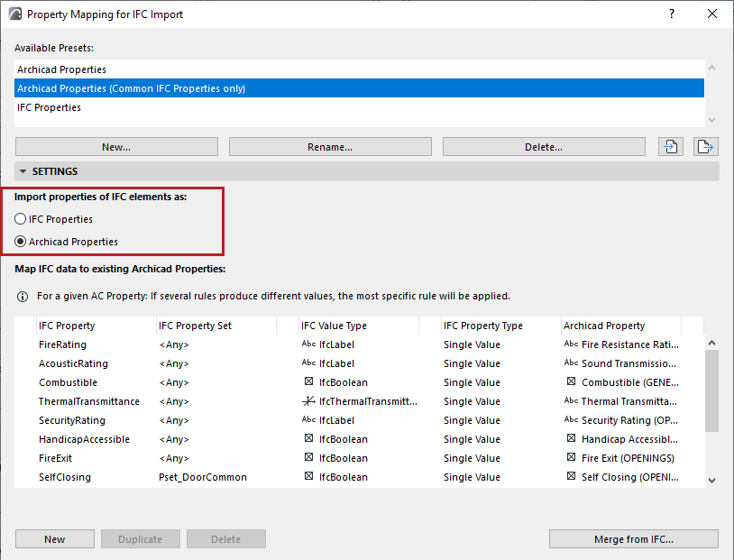Click the thermal value type icon for ThermalTransmittance
The image size is (734, 560).
pos(308,401)
